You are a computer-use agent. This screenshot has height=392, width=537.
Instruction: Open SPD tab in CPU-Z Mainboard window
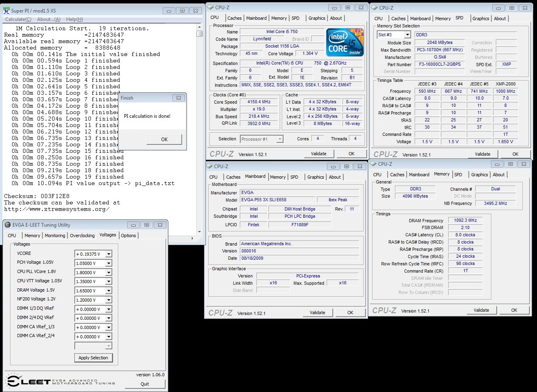(x=294, y=177)
